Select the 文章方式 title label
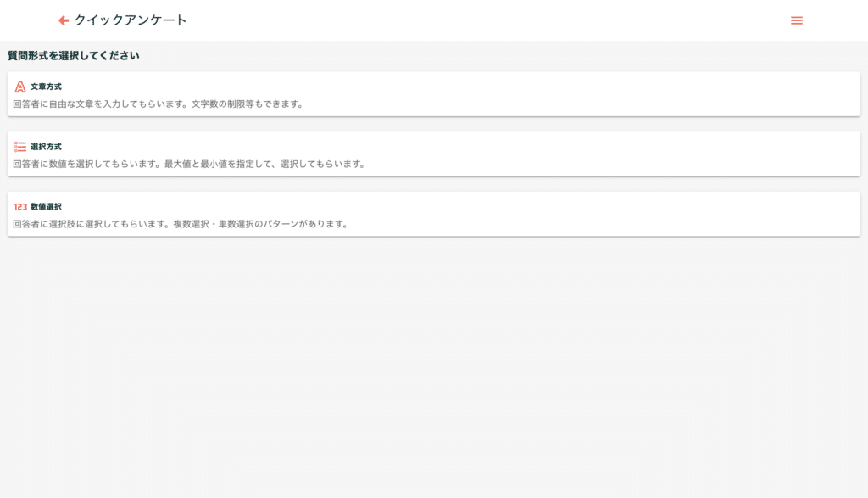 (x=46, y=87)
